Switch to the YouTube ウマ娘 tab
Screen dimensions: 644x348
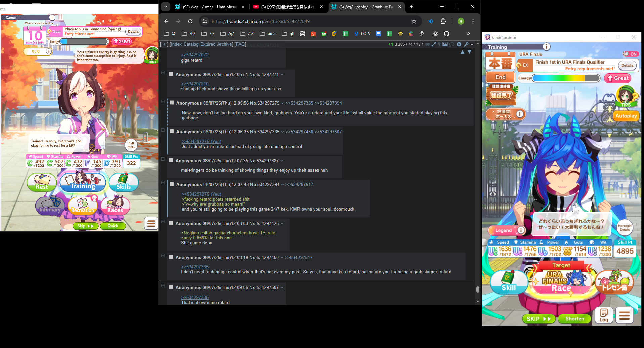coord(288,7)
